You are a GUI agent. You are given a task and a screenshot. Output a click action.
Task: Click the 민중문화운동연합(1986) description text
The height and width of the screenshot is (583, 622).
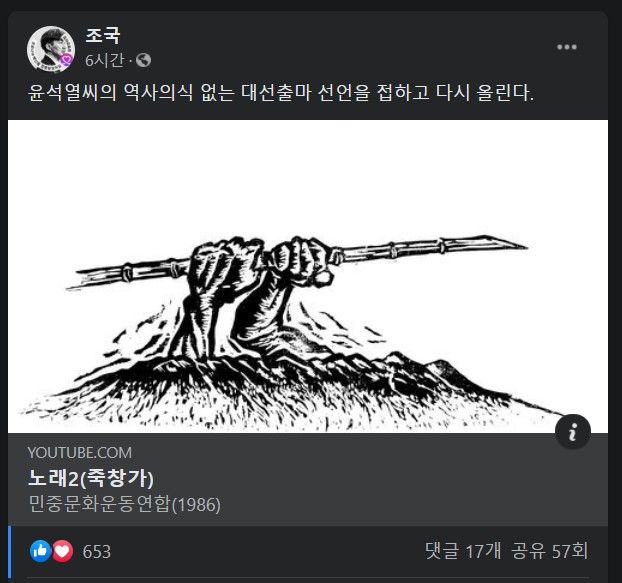(x=124, y=504)
